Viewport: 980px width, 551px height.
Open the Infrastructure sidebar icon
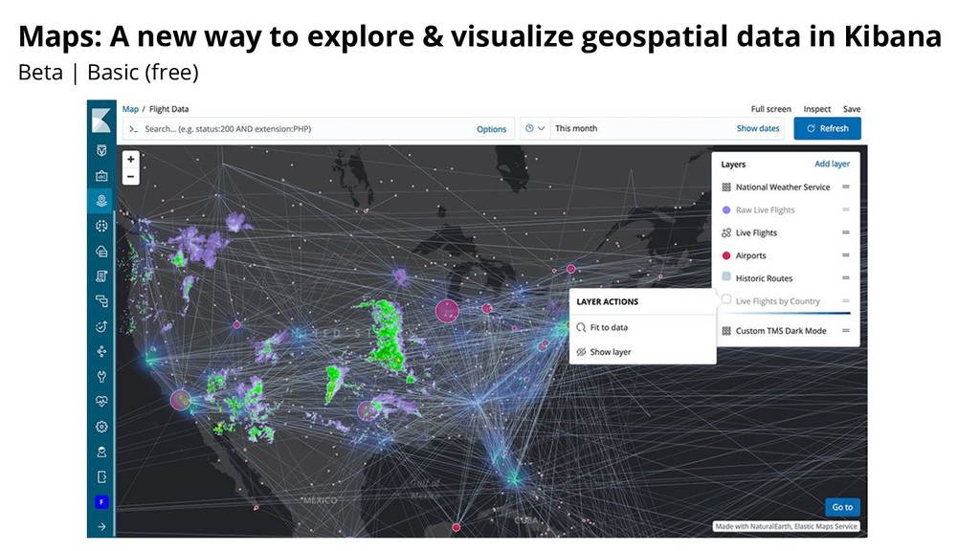[x=101, y=252]
